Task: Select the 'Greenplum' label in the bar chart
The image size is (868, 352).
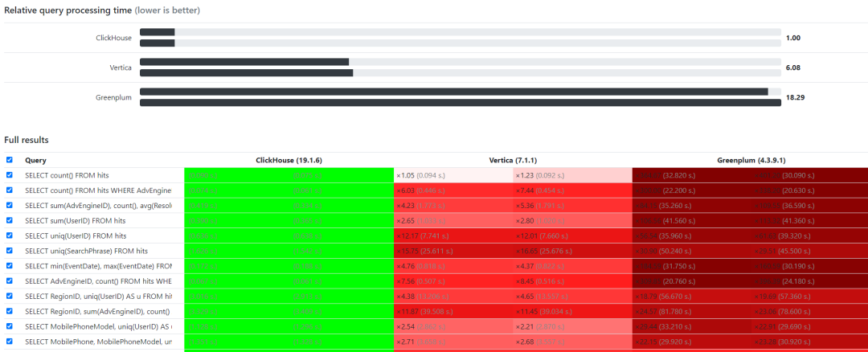Action: coord(113,97)
